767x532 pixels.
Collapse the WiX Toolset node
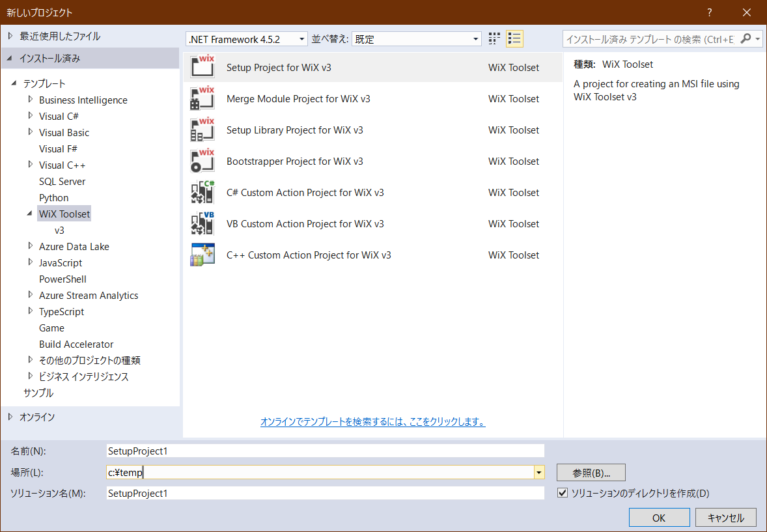point(30,214)
